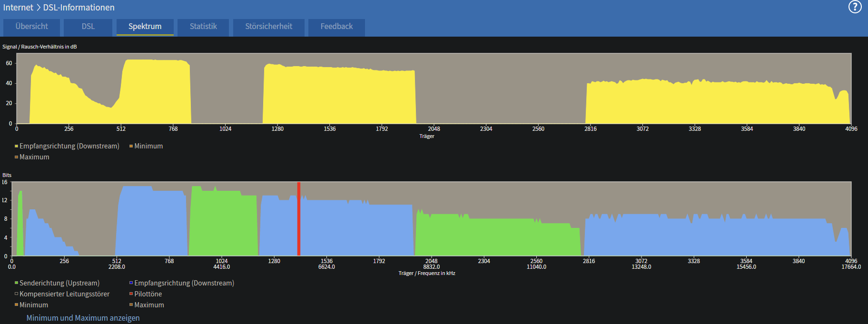This screenshot has width=868, height=324.
Task: Click the yellow SNR band near carrier 1536
Action: point(339,94)
